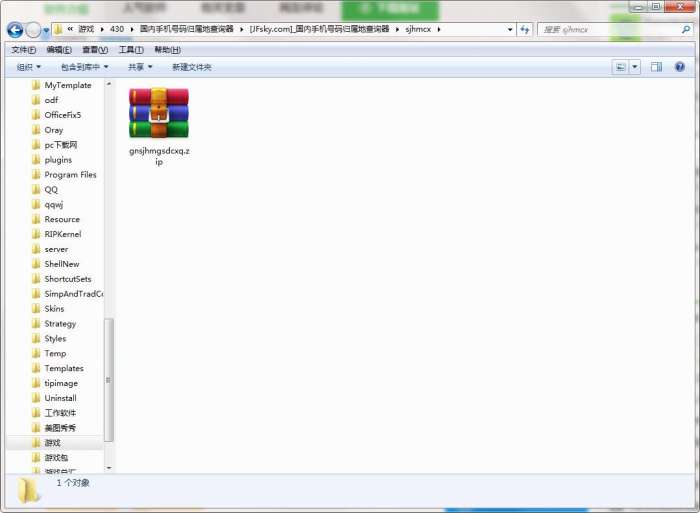Open the help question mark icon

tap(679, 67)
